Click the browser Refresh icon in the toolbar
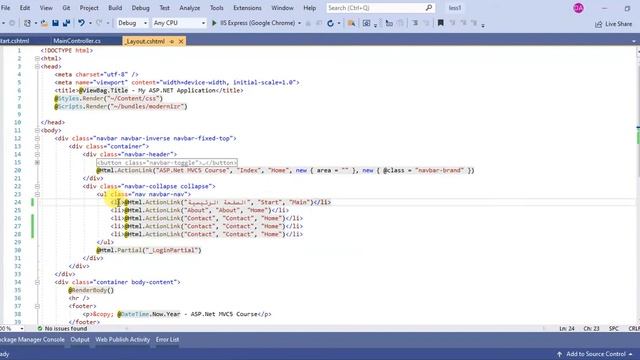640x360 pixels. pos(330,23)
